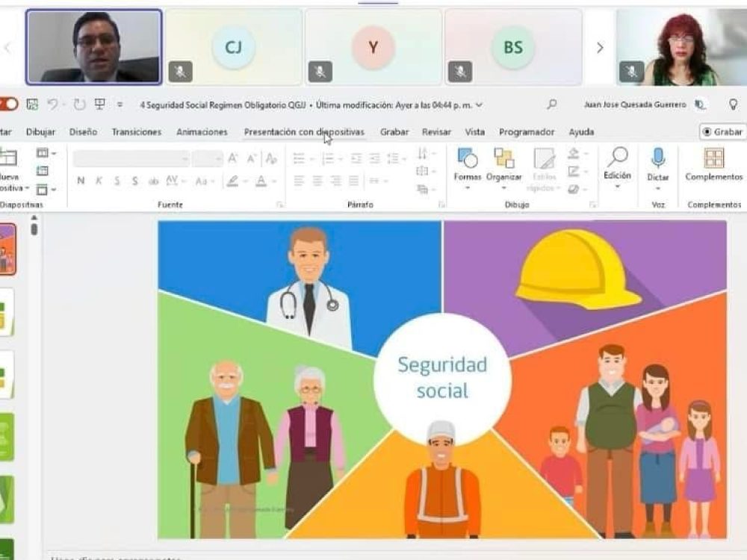The width and height of the screenshot is (747, 560).
Task: Click the undo arrow icon
Action: tap(52, 105)
